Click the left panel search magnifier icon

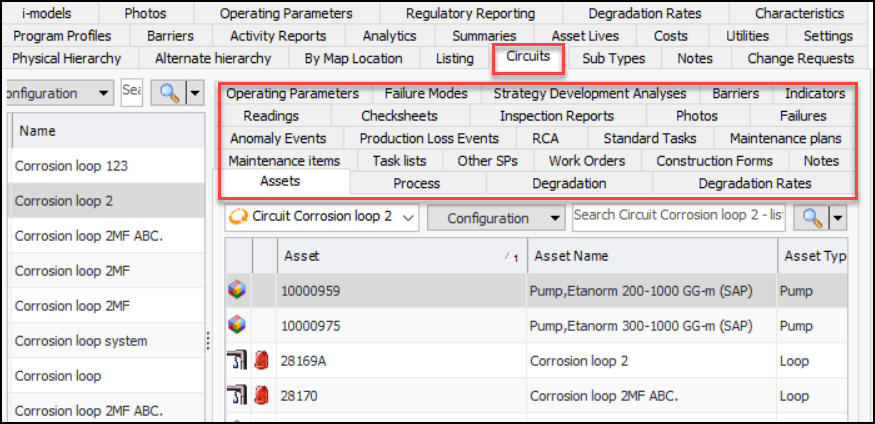(166, 93)
